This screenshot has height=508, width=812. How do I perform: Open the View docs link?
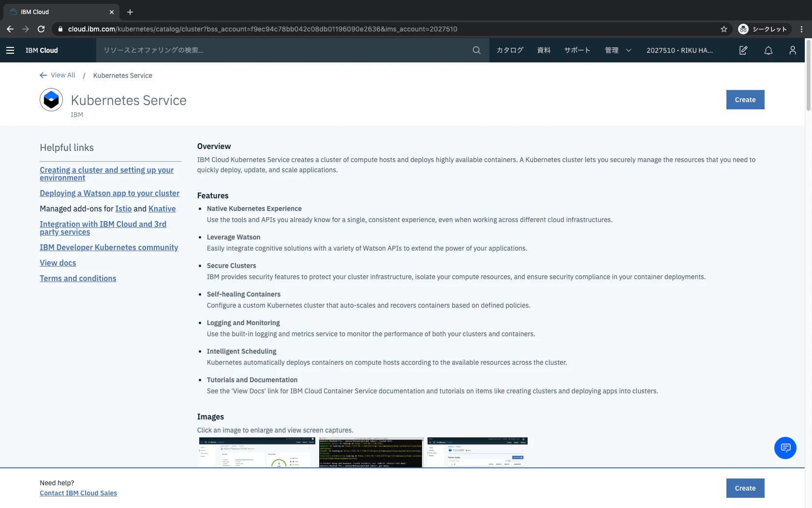click(58, 263)
